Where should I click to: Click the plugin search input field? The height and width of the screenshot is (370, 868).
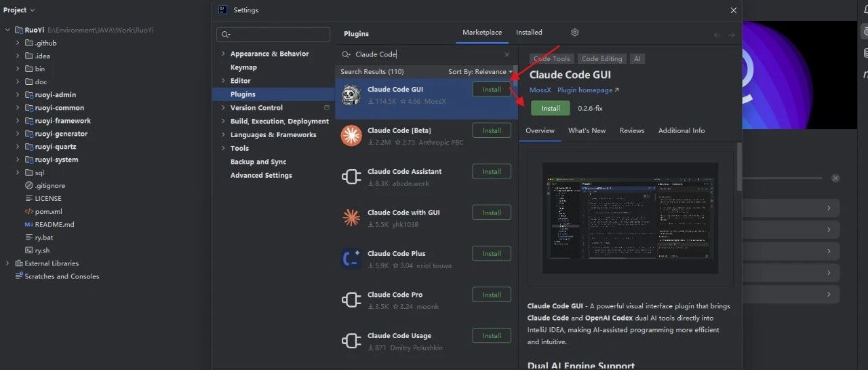pos(427,54)
